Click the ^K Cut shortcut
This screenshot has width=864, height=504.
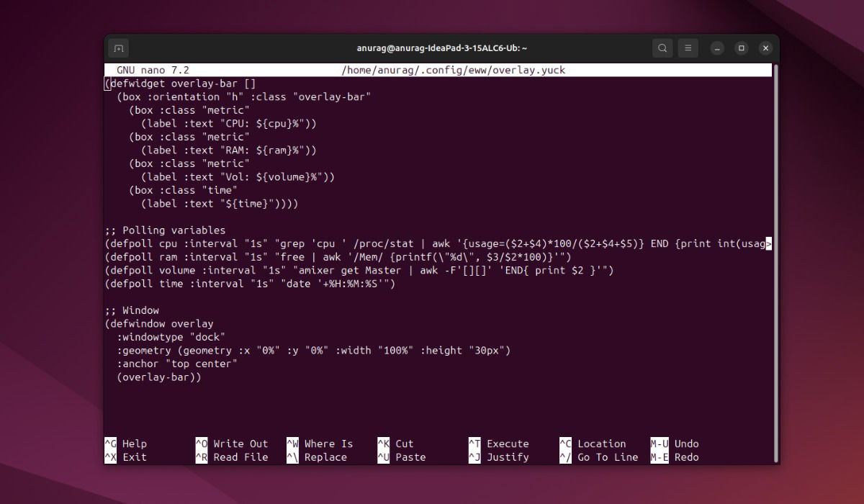[395, 444]
